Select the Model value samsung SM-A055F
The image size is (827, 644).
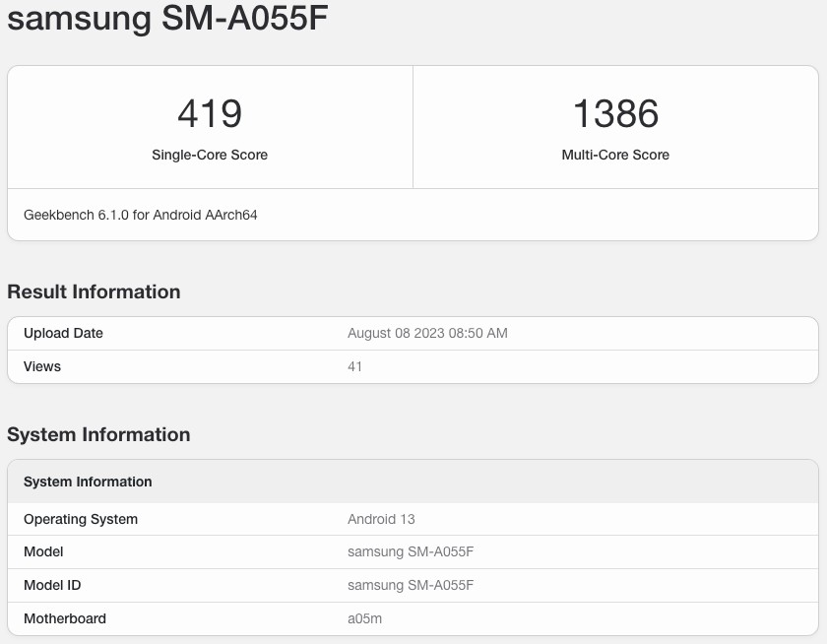(411, 551)
